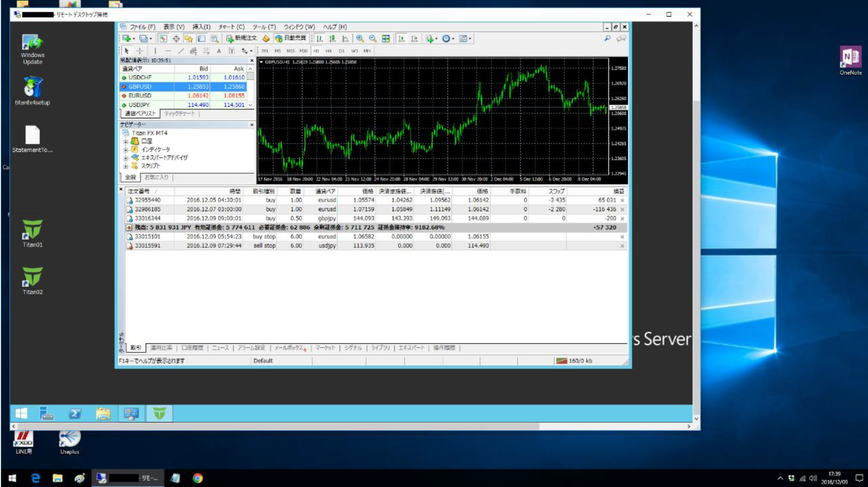
Task: Click the zoom out magnifier icon
Action: click(x=373, y=38)
